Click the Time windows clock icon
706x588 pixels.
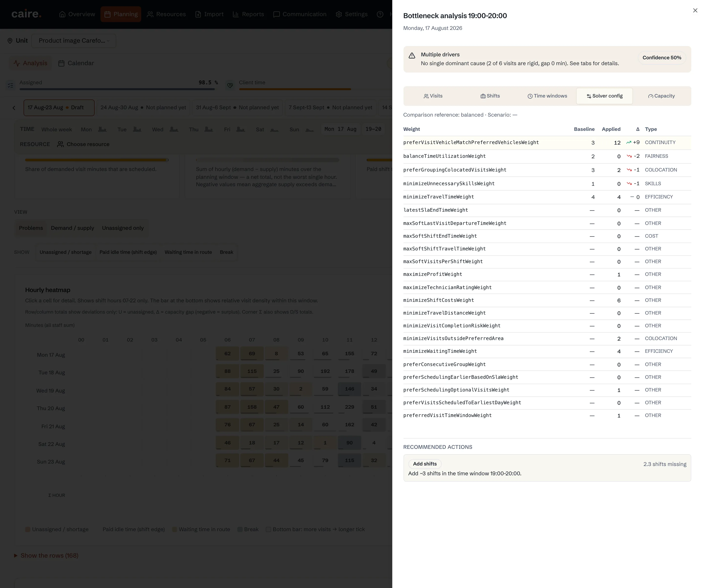(530, 96)
